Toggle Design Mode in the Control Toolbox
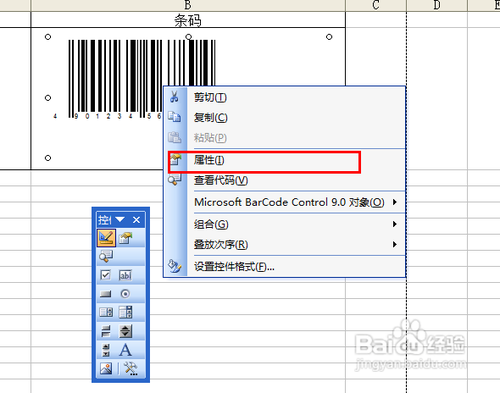Image resolution: width=500 pixels, height=393 pixels. pyautogui.click(x=106, y=238)
